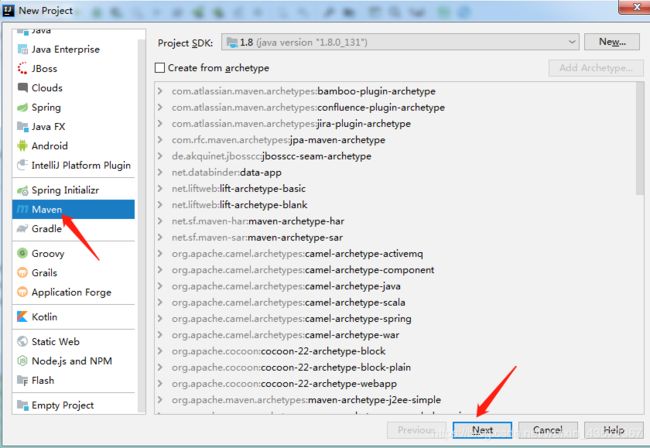Select camel-archetype-component row
This screenshot has height=448, width=650.
click(395, 270)
